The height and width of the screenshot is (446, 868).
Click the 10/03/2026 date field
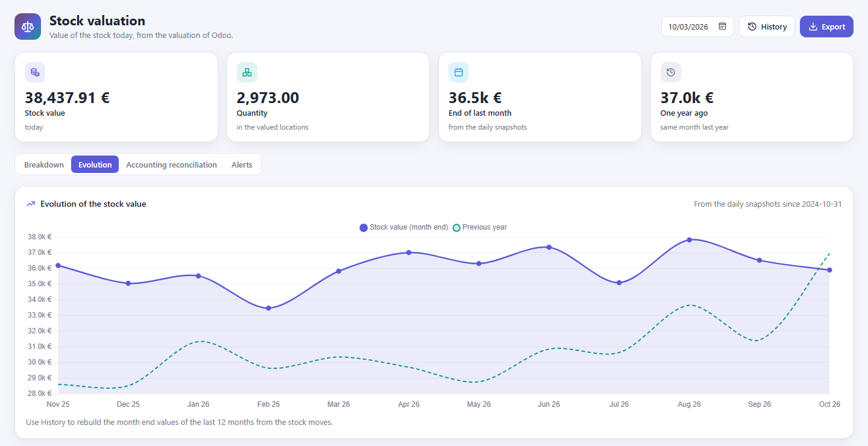(697, 27)
